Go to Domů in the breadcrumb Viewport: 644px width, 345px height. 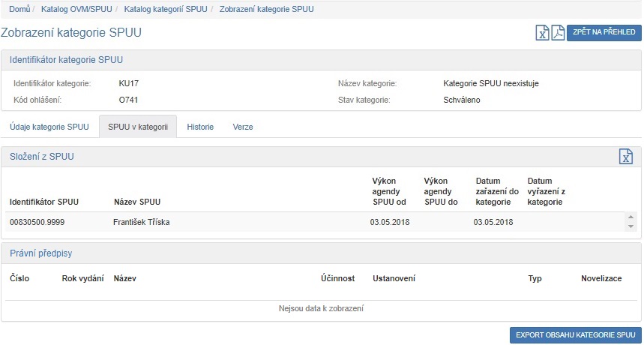pos(19,9)
